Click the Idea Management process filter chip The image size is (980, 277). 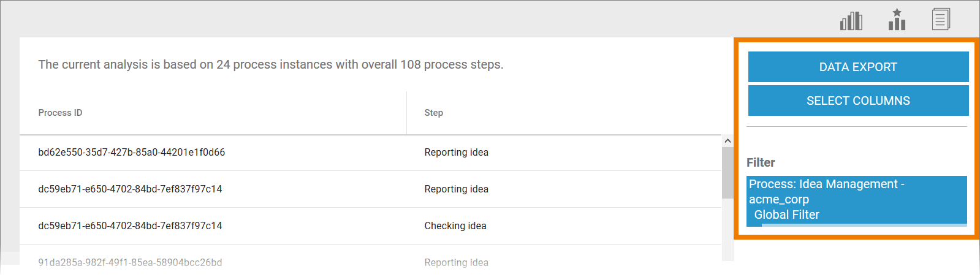click(856, 200)
